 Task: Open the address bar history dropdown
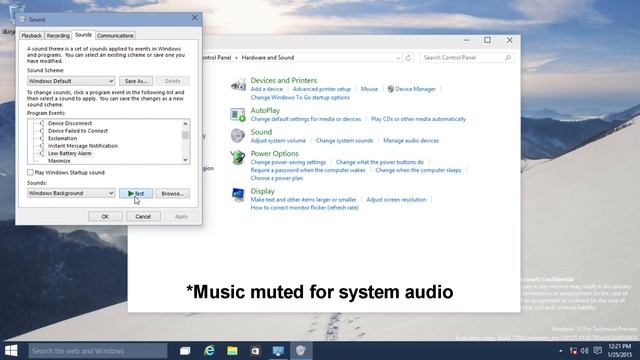tap(398, 58)
